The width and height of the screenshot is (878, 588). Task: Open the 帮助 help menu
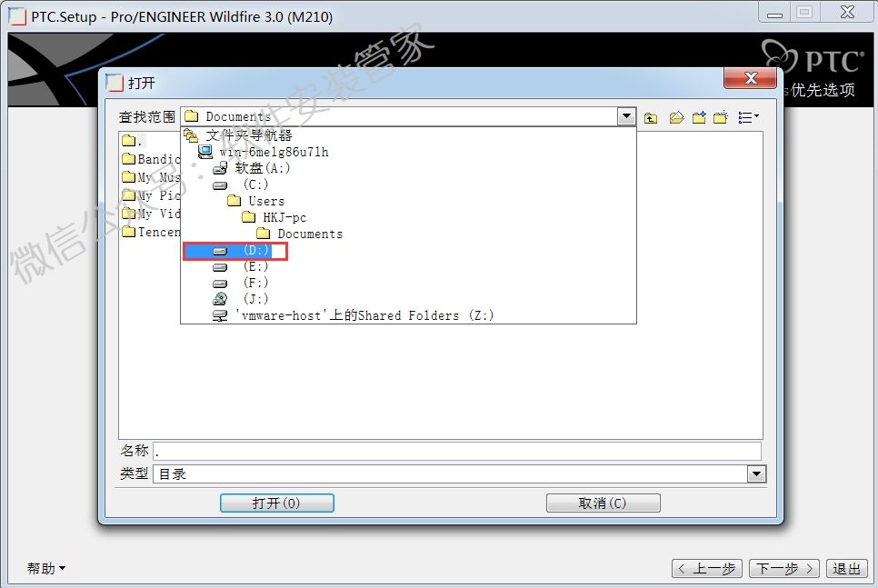click(41, 568)
